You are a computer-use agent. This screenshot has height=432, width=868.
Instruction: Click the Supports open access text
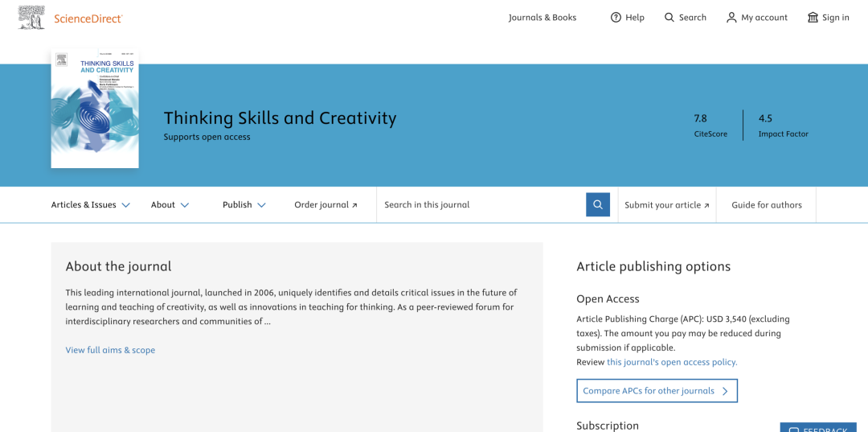pyautogui.click(x=207, y=137)
